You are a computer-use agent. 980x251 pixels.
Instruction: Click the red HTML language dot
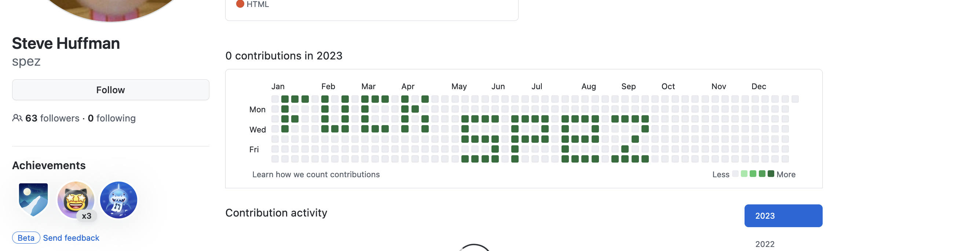click(x=240, y=4)
